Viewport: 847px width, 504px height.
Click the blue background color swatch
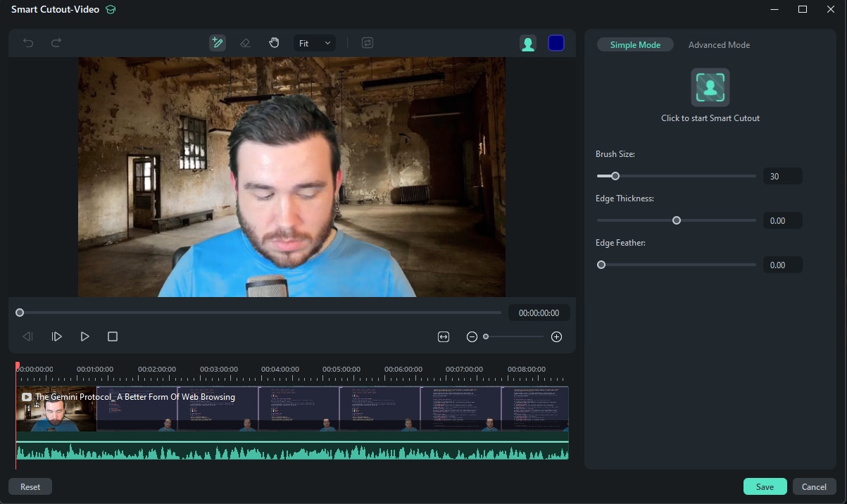coord(556,43)
